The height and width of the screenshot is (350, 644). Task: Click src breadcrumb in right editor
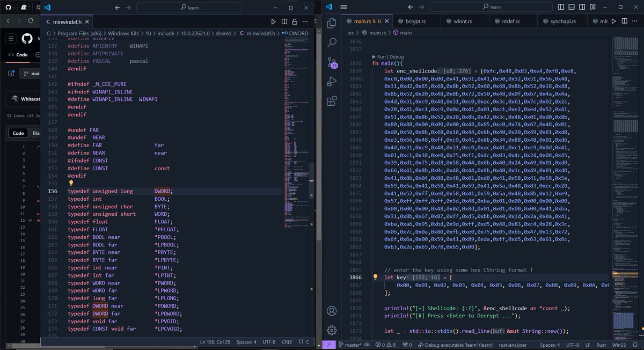coord(350,33)
